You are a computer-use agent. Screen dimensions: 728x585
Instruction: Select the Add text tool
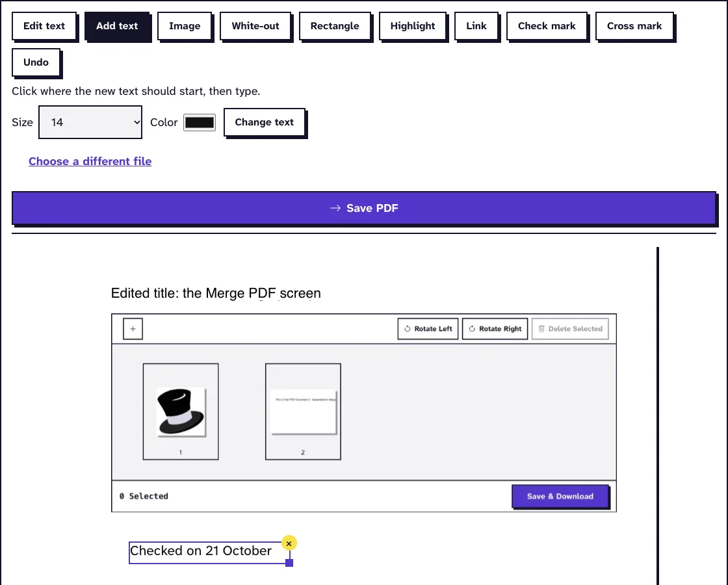click(x=117, y=26)
